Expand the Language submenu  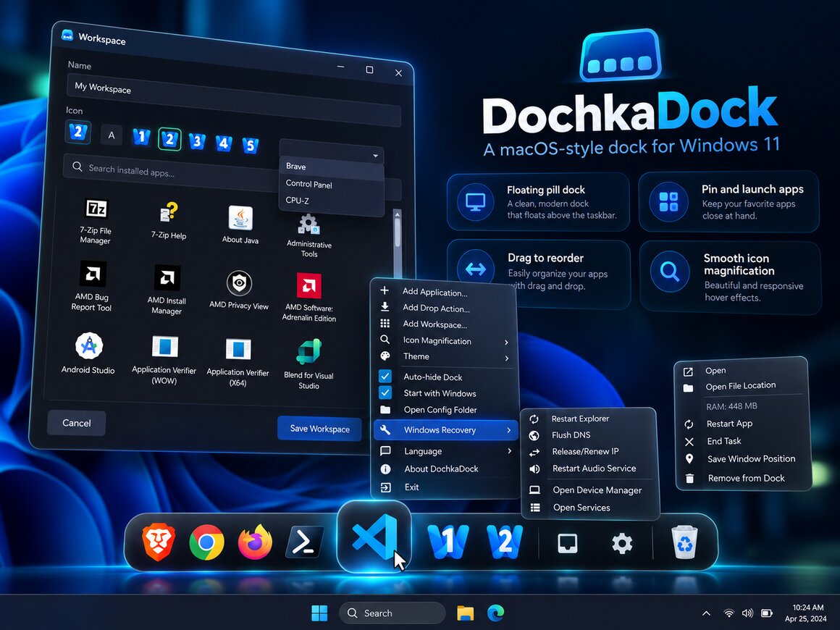(445, 451)
